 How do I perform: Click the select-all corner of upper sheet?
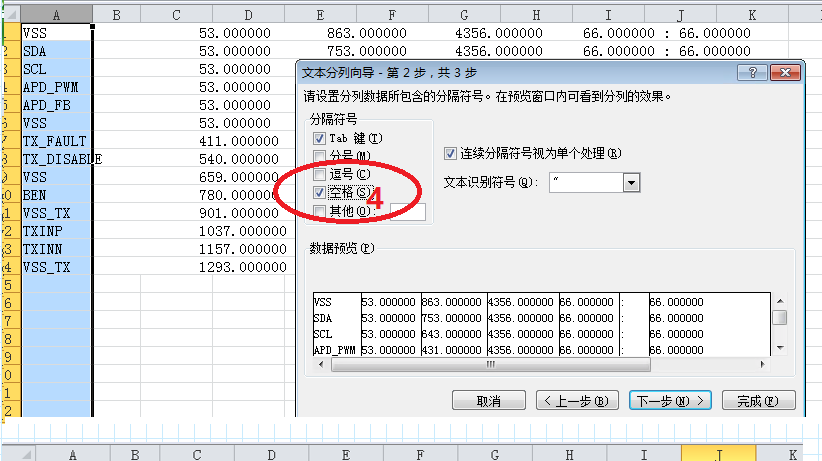click(12, 15)
